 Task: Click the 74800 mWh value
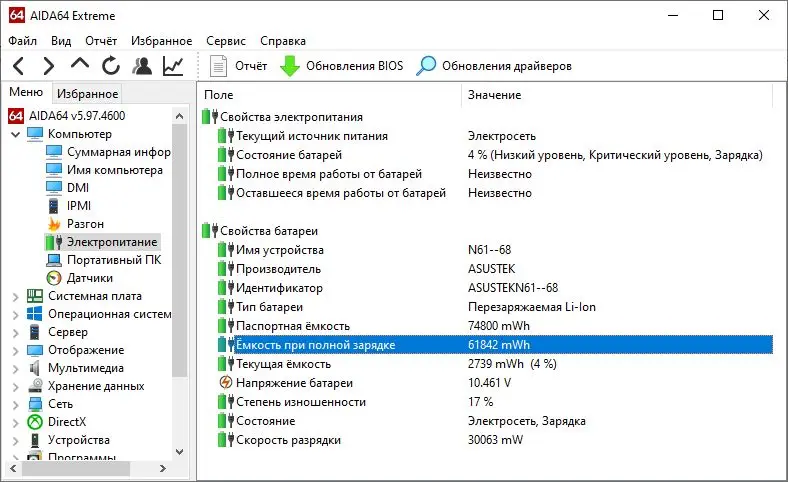pos(499,326)
